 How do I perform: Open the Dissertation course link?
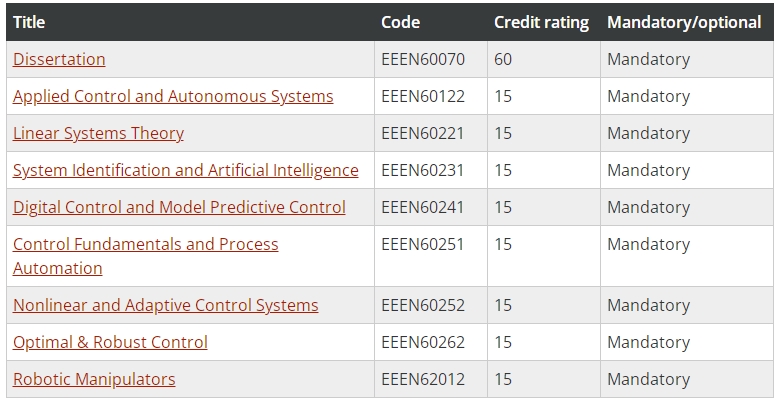[59, 59]
